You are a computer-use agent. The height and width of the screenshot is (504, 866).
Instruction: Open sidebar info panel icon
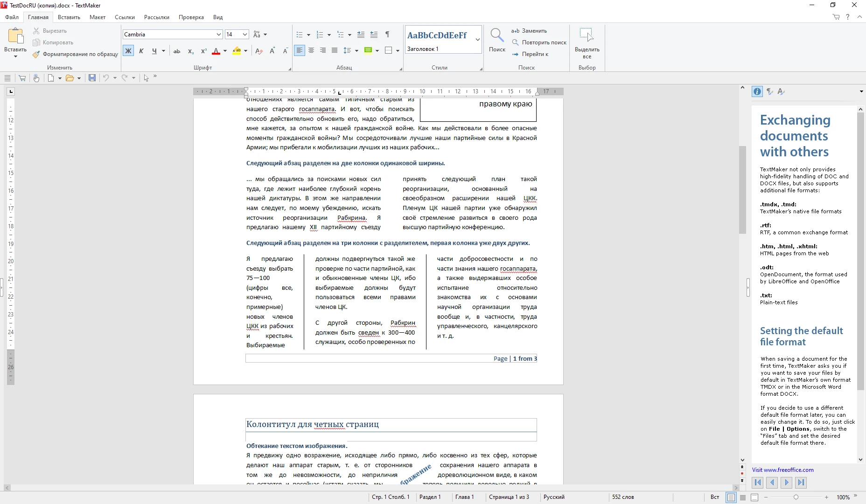click(757, 91)
